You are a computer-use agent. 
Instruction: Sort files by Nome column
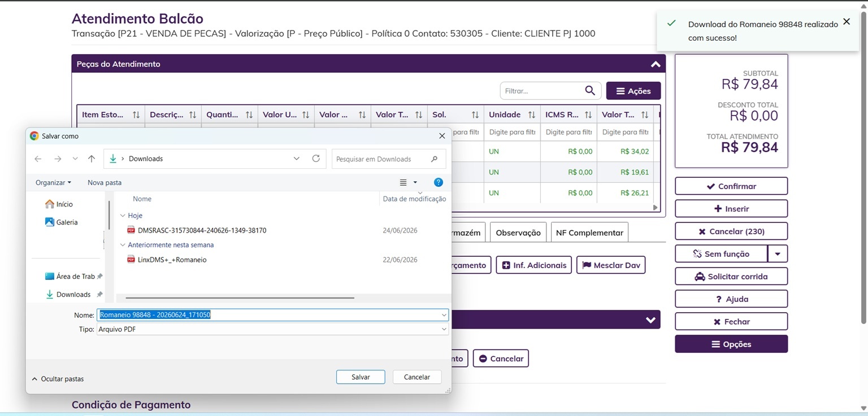(142, 199)
